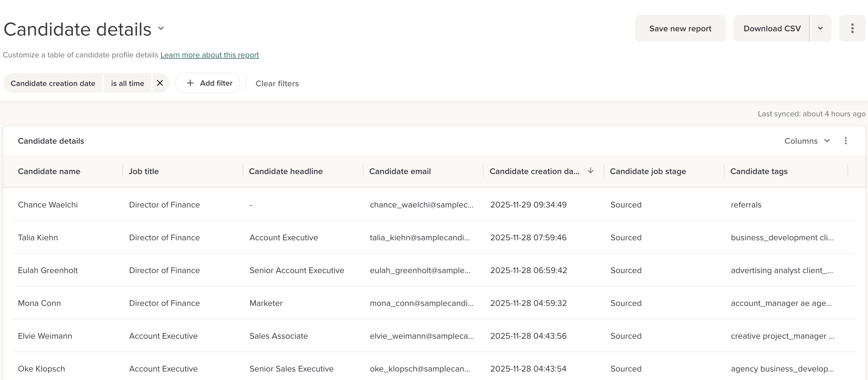This screenshot has height=380, width=868.
Task: Click the sort arrow on Candidate creation date
Action: pos(590,171)
